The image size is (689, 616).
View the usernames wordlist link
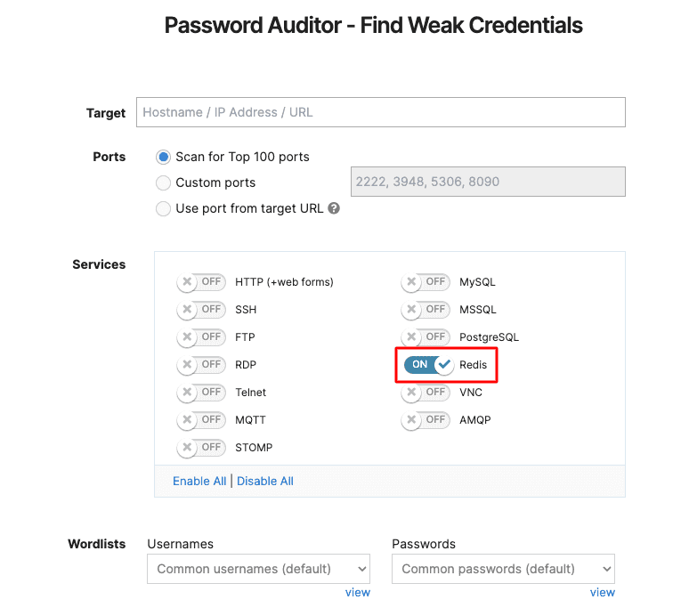(x=358, y=593)
